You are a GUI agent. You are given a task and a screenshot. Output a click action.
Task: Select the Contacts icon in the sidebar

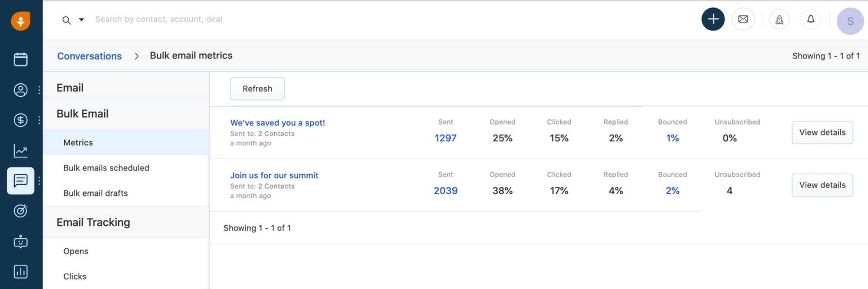(21, 90)
